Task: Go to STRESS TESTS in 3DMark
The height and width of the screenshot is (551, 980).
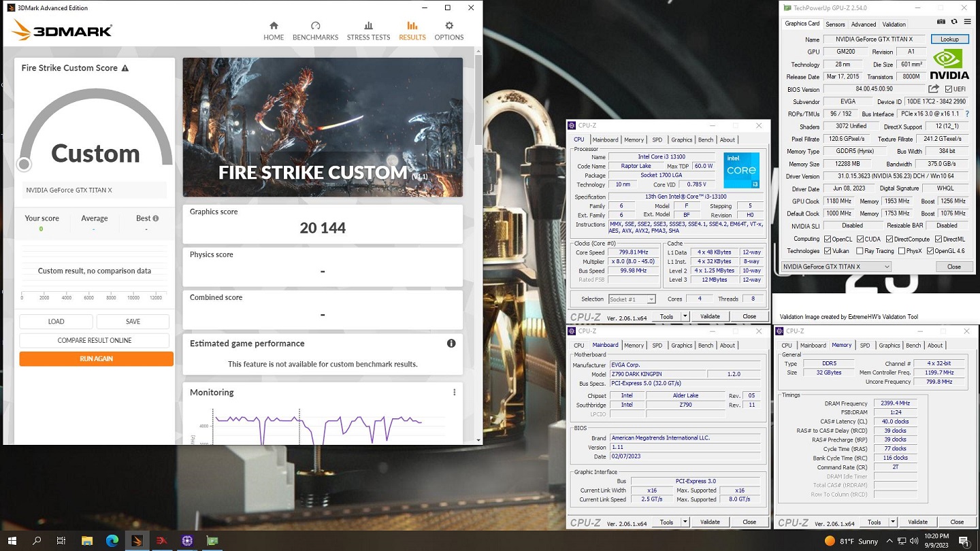Action: click(368, 31)
